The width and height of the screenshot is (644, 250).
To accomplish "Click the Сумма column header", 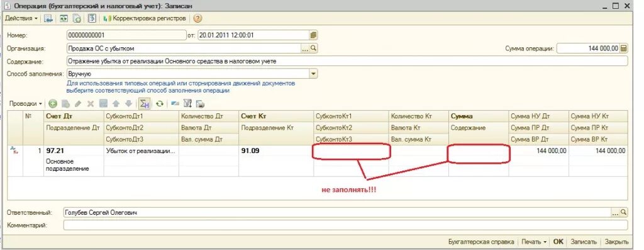I will coord(479,116).
